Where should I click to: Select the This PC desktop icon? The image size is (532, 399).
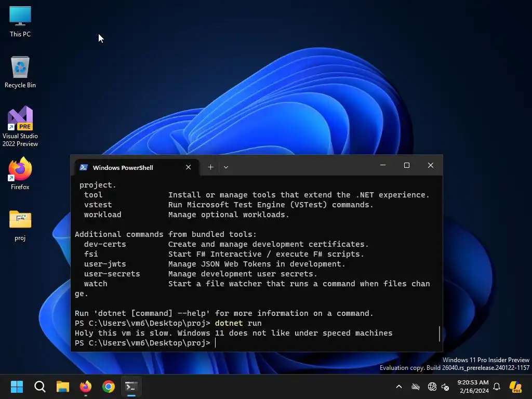coord(20,21)
